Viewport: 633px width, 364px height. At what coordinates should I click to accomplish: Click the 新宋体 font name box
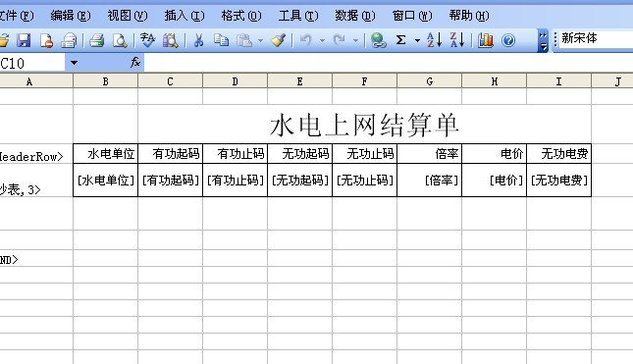(596, 38)
